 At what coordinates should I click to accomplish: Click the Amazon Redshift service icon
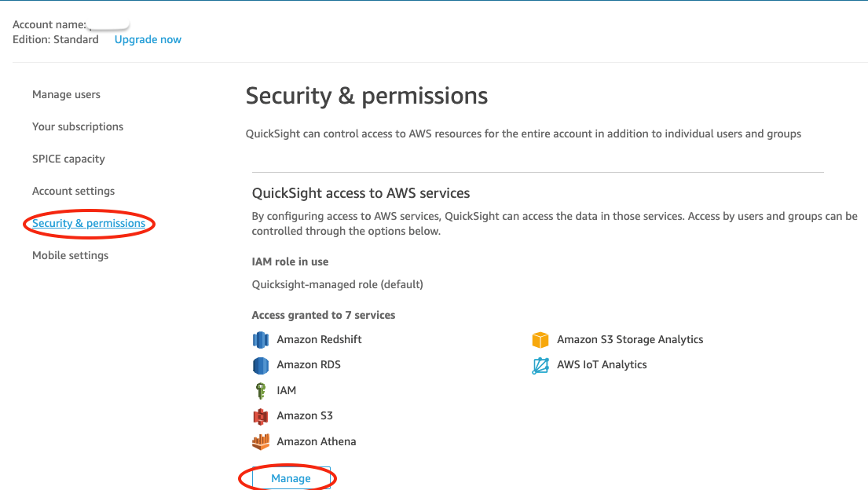tap(261, 340)
